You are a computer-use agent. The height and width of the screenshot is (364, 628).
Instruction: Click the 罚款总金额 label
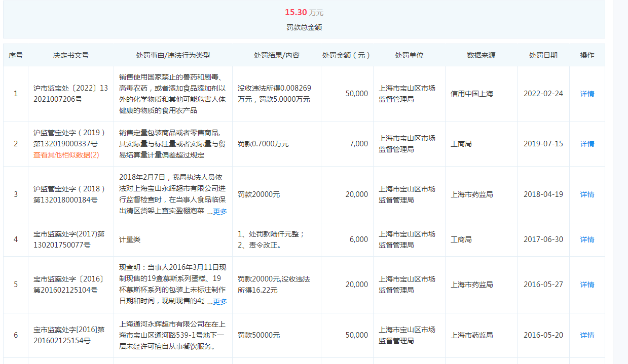point(304,27)
